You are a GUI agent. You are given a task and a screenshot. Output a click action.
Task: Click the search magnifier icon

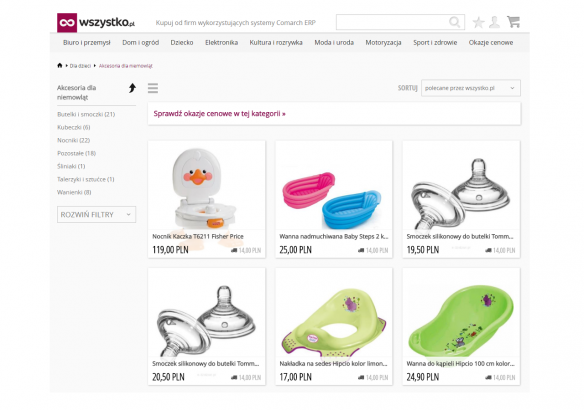point(454,22)
